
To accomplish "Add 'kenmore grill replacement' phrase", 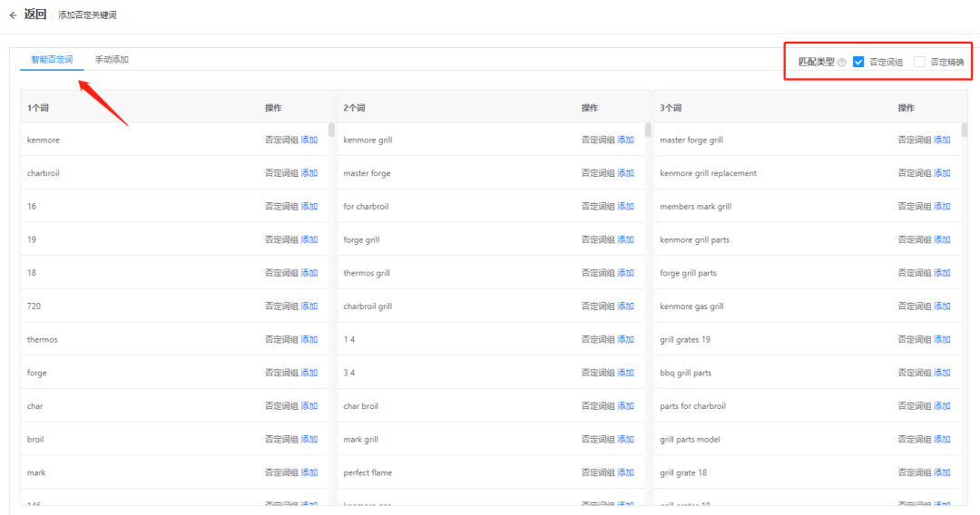I will (x=942, y=173).
